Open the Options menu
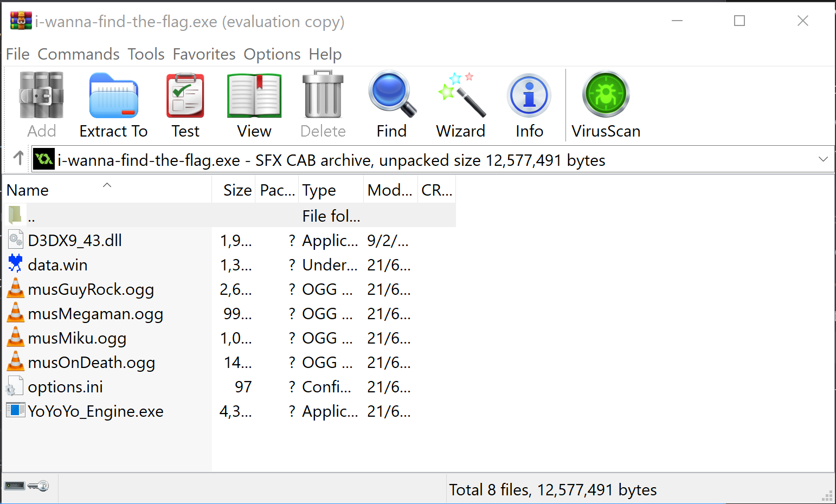 [x=272, y=54]
